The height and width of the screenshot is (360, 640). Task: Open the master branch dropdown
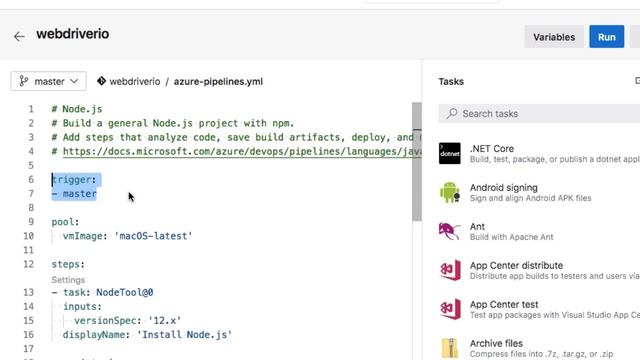pyautogui.click(x=49, y=81)
